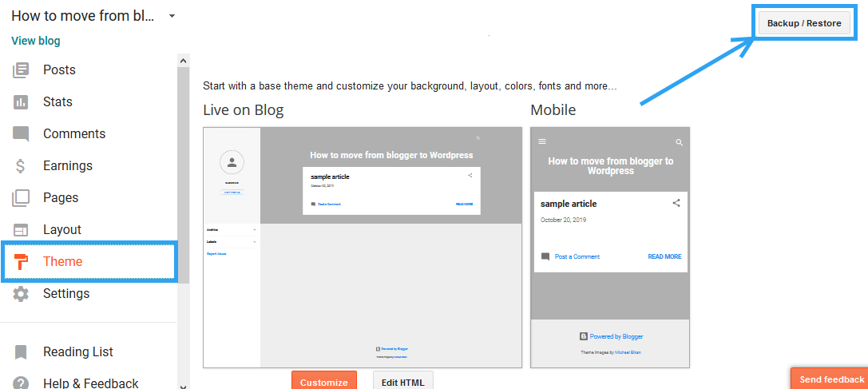This screenshot has height=389, width=868.
Task: Click October 20, 2019 date in Mobile preview
Action: pos(563,220)
